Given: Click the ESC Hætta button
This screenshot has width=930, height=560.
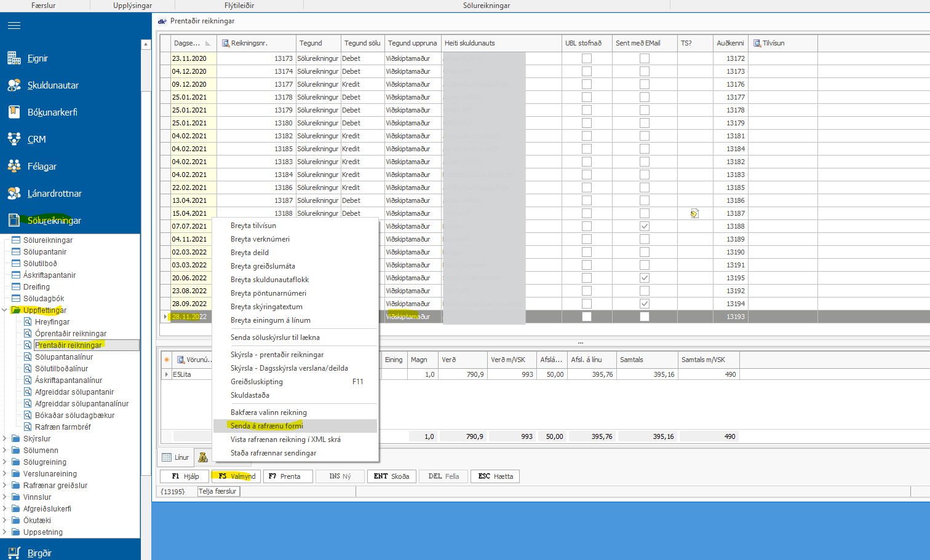Looking at the screenshot, I should pos(495,476).
